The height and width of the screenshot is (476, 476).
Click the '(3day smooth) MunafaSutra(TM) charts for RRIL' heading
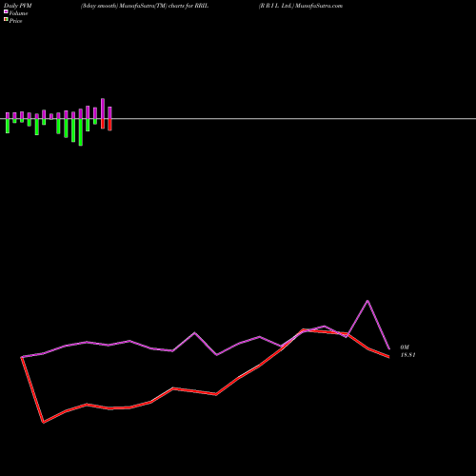[x=145, y=6]
